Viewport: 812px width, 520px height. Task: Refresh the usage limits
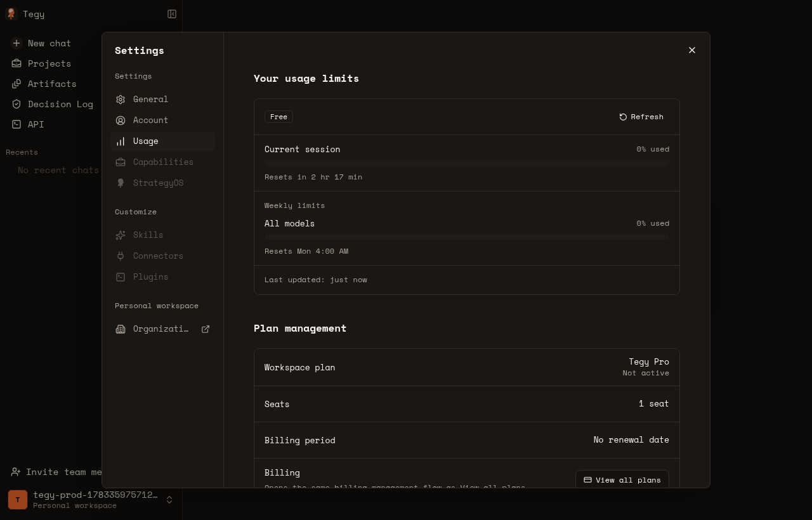[641, 117]
